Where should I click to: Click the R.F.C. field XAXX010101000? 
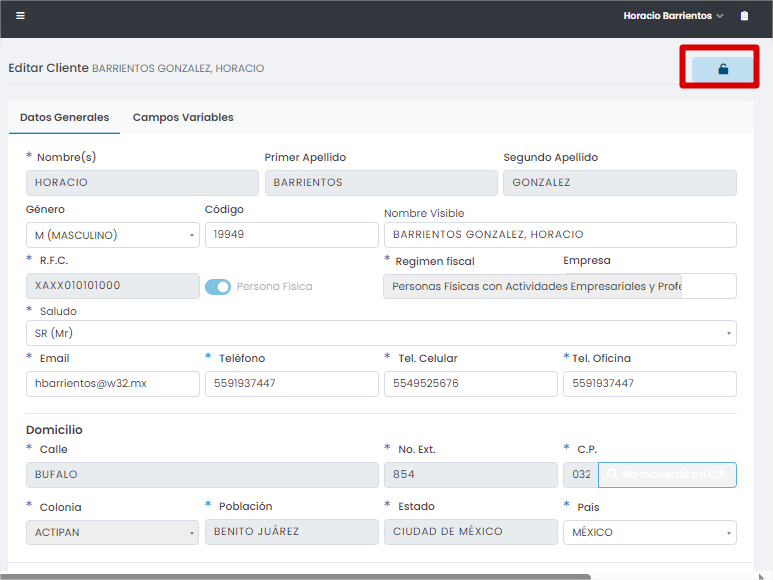click(112, 286)
